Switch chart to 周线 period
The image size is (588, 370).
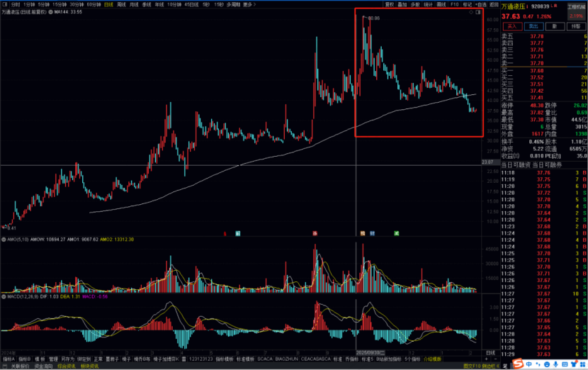[122, 4]
